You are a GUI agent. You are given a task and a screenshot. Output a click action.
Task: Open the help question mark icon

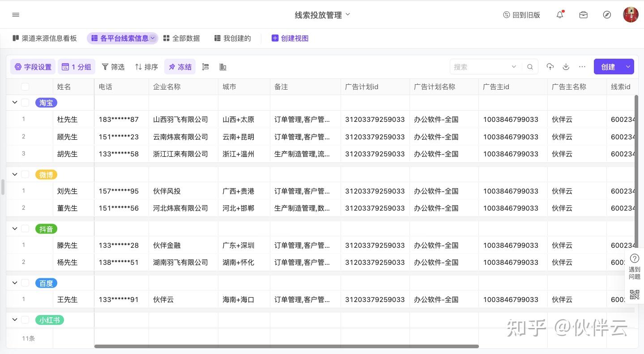coord(634,259)
